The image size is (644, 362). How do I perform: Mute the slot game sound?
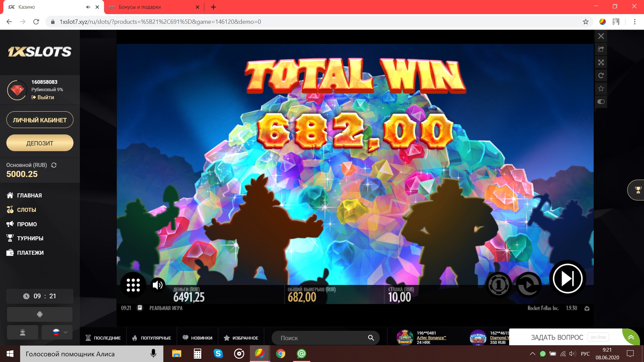pyautogui.click(x=158, y=285)
